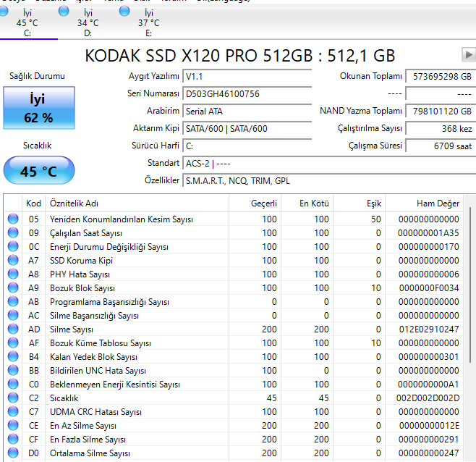Click the Geçerli column header

point(255,203)
